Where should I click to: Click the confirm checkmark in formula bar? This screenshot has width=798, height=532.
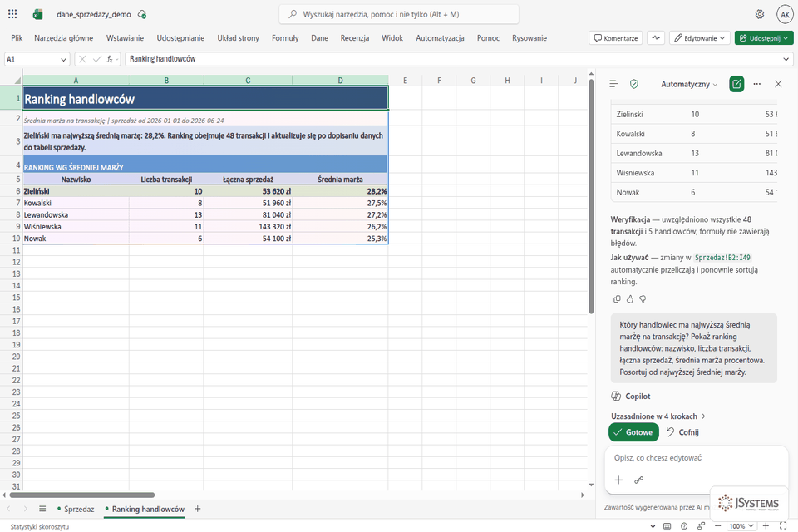coord(96,59)
